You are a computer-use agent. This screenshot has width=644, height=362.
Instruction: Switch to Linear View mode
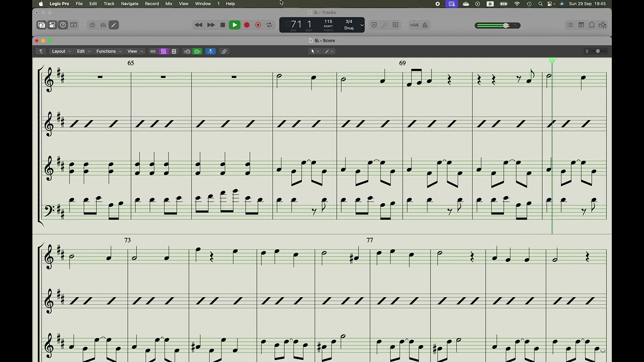click(153, 51)
